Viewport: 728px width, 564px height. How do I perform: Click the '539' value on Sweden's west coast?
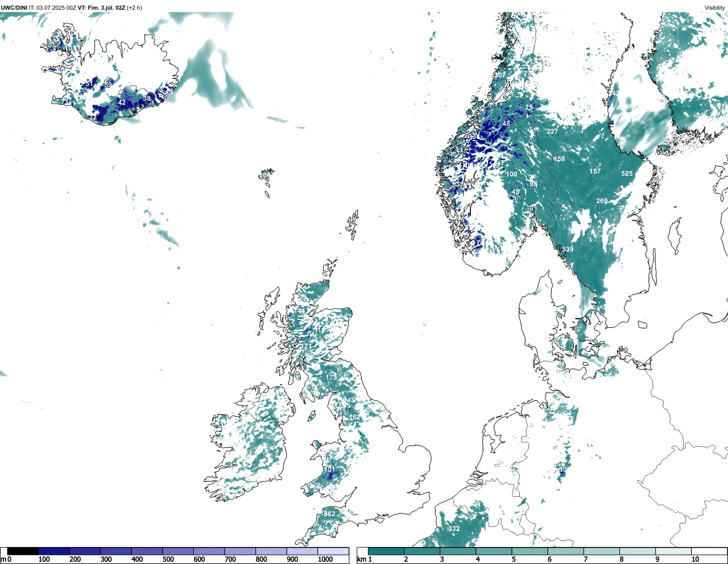568,249
